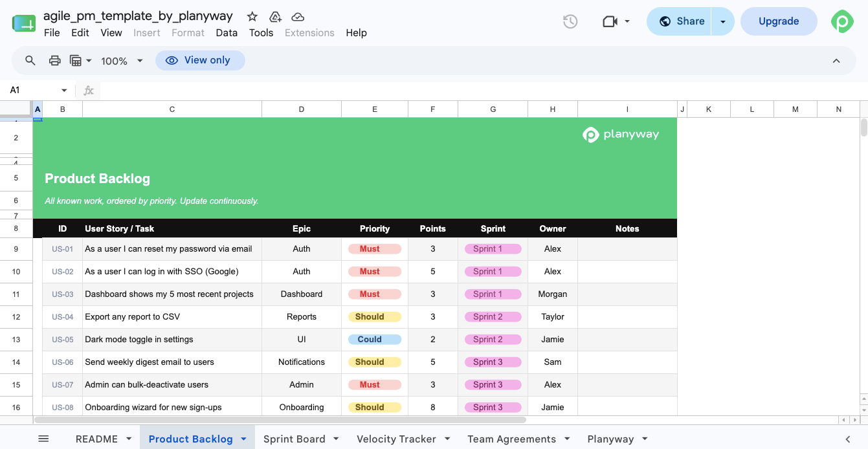Open Product Backlog tab dropdown arrow

pos(243,439)
